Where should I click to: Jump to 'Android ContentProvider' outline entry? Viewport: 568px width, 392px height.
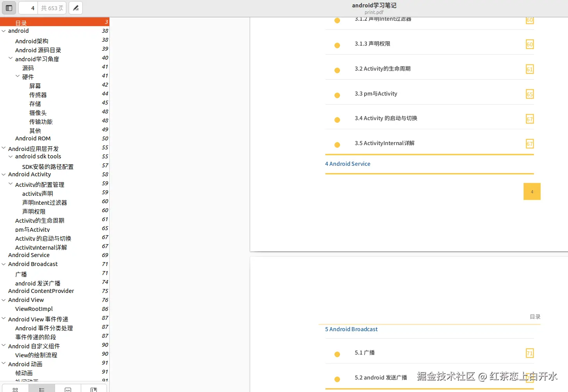pyautogui.click(x=41, y=291)
